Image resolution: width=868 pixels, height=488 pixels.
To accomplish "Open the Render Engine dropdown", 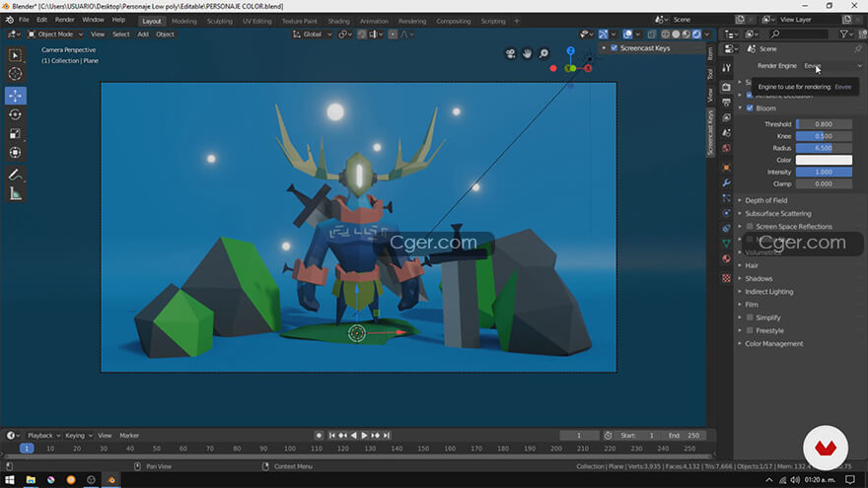I will [832, 66].
